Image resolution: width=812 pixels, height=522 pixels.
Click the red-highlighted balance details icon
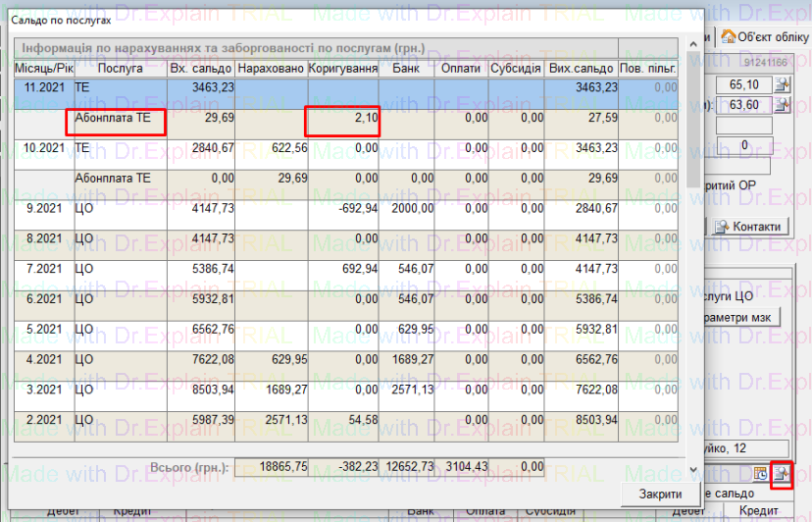coord(782,475)
